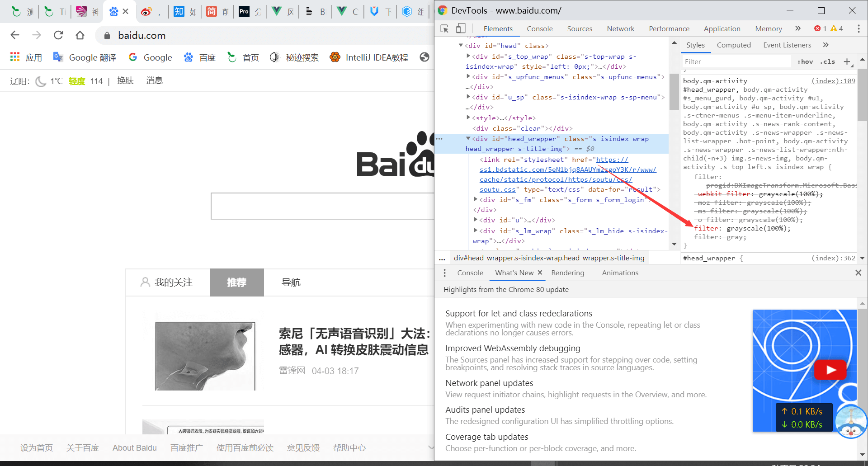Expand the u_sp div node

coord(468,97)
